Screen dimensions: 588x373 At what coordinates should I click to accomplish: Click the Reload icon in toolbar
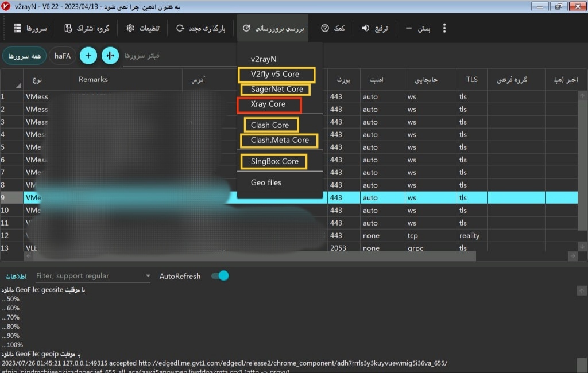[x=180, y=28]
